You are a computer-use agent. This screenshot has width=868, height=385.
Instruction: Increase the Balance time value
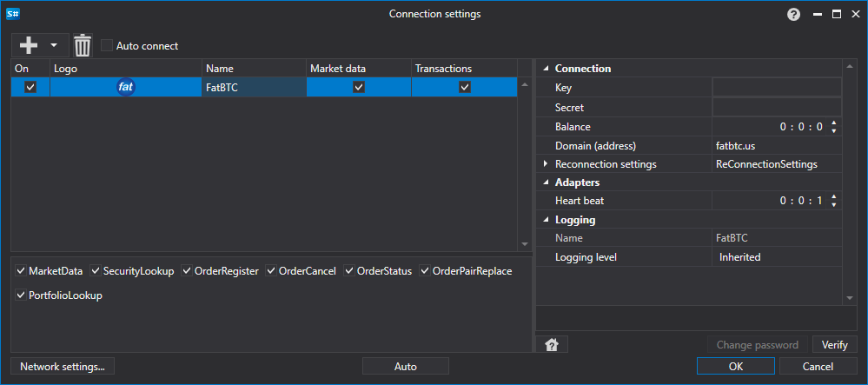click(x=833, y=123)
